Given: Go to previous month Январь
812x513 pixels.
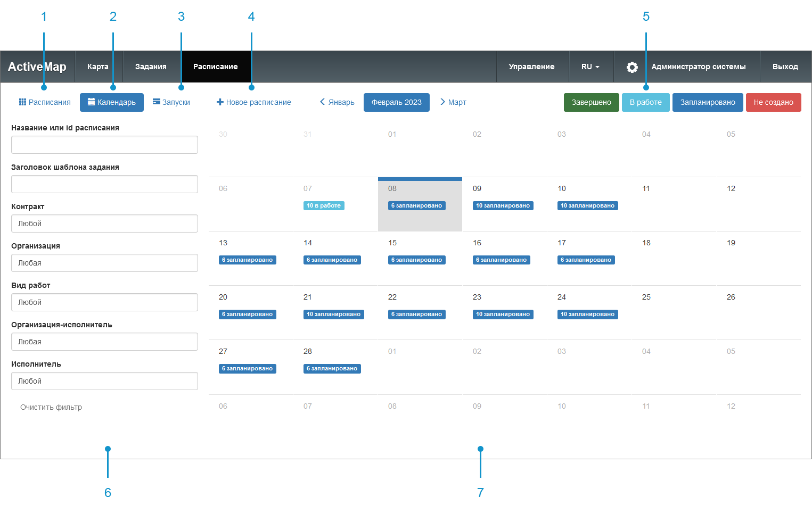Looking at the screenshot, I should [x=337, y=102].
